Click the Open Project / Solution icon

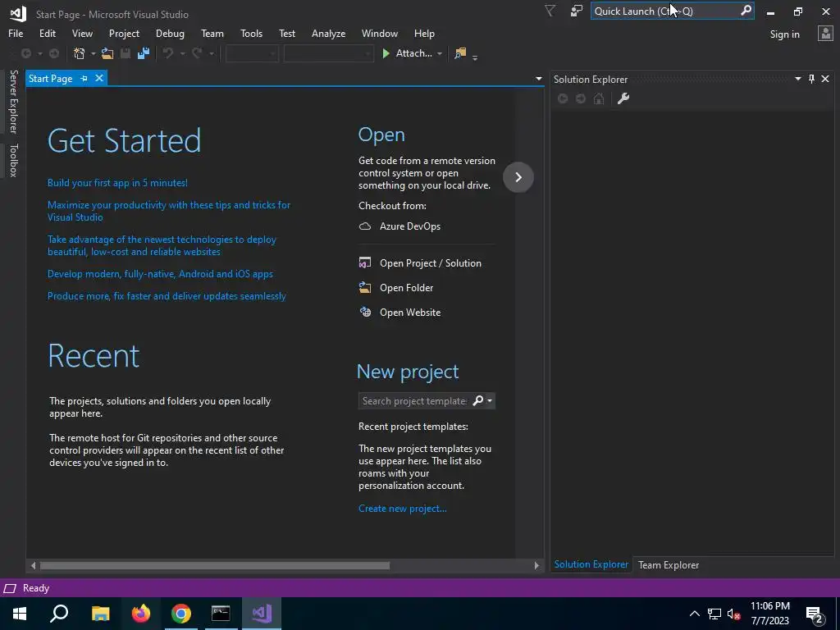click(x=365, y=263)
